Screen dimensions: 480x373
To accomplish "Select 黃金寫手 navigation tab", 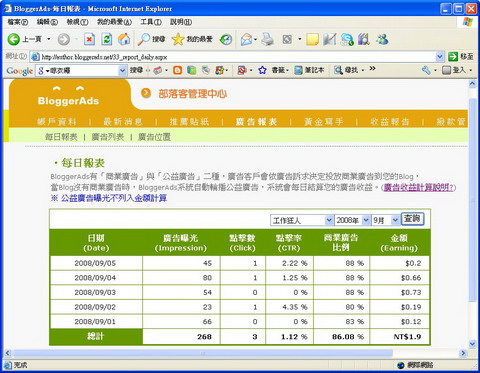I will tap(324, 122).
